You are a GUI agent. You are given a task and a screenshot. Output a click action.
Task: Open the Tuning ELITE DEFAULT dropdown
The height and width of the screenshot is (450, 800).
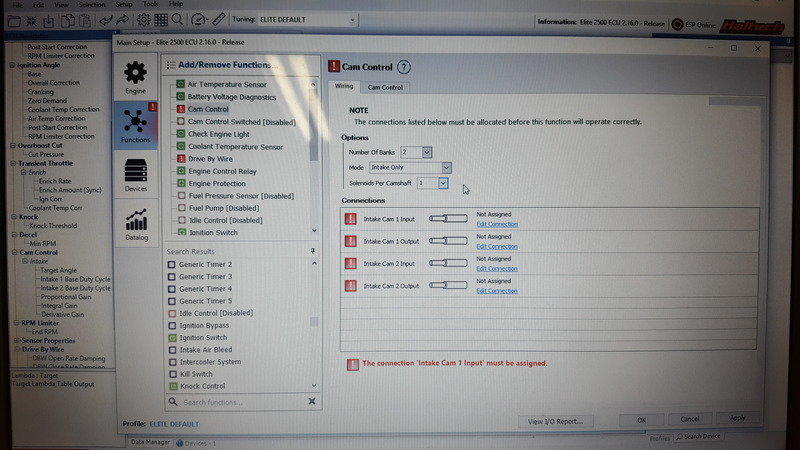click(x=352, y=20)
